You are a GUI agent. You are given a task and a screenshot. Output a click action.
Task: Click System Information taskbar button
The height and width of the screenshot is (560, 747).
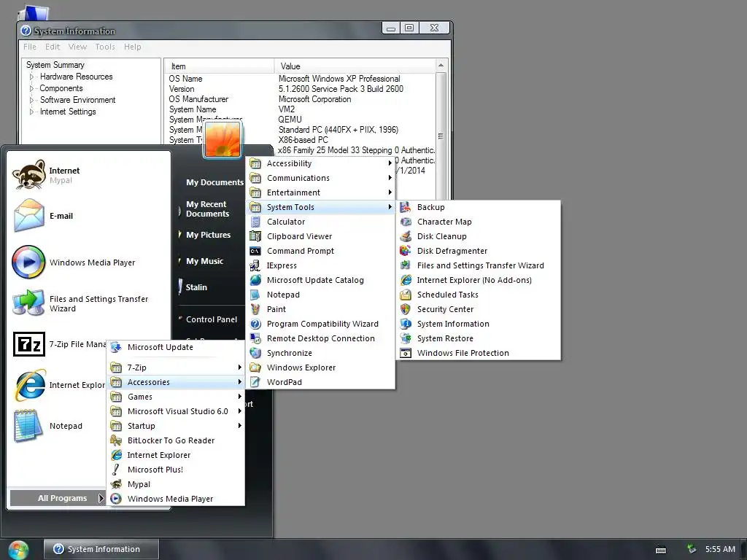pyautogui.click(x=101, y=549)
